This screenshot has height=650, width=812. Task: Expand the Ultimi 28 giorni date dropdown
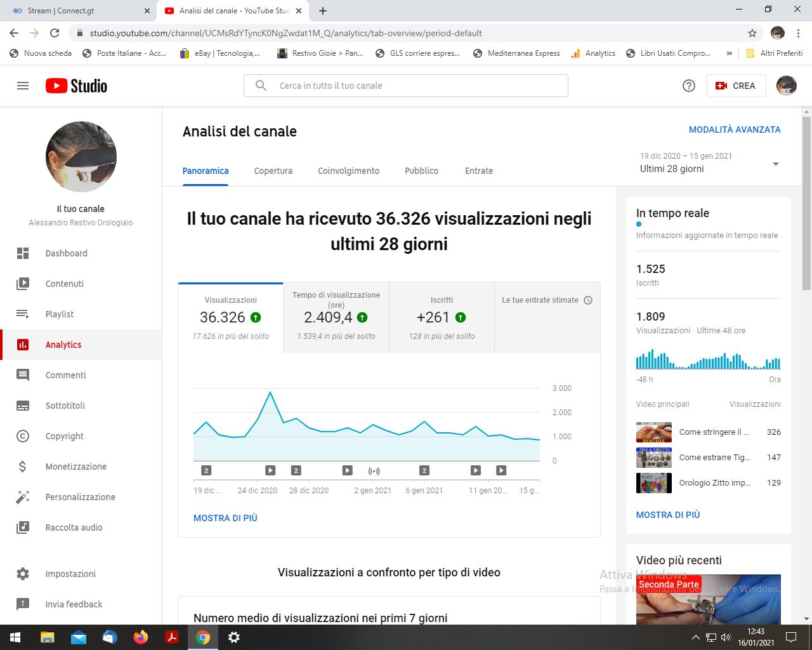point(710,163)
